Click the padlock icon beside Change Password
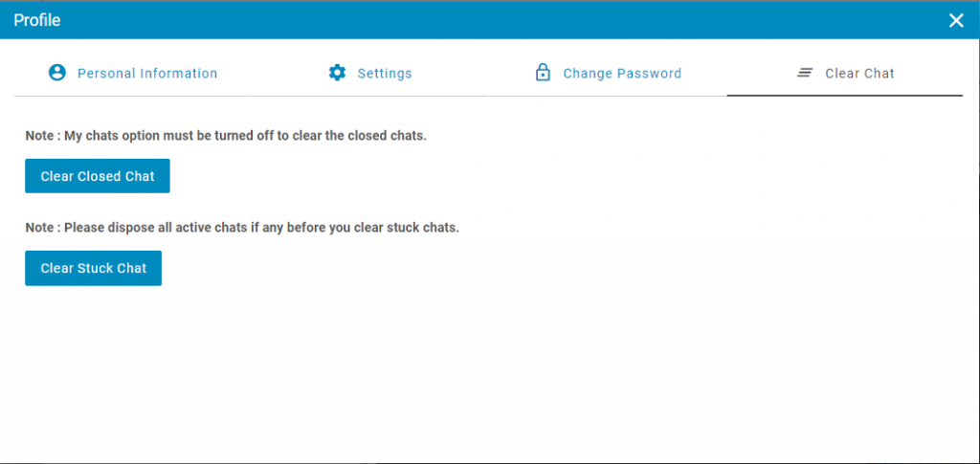Viewport: 980px width, 464px height. [543, 73]
